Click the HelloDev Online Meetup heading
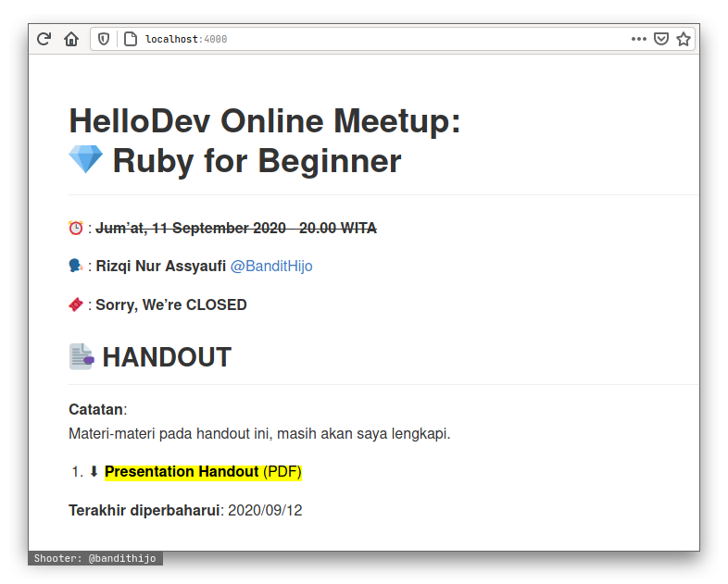The height and width of the screenshot is (584, 728). point(264,121)
